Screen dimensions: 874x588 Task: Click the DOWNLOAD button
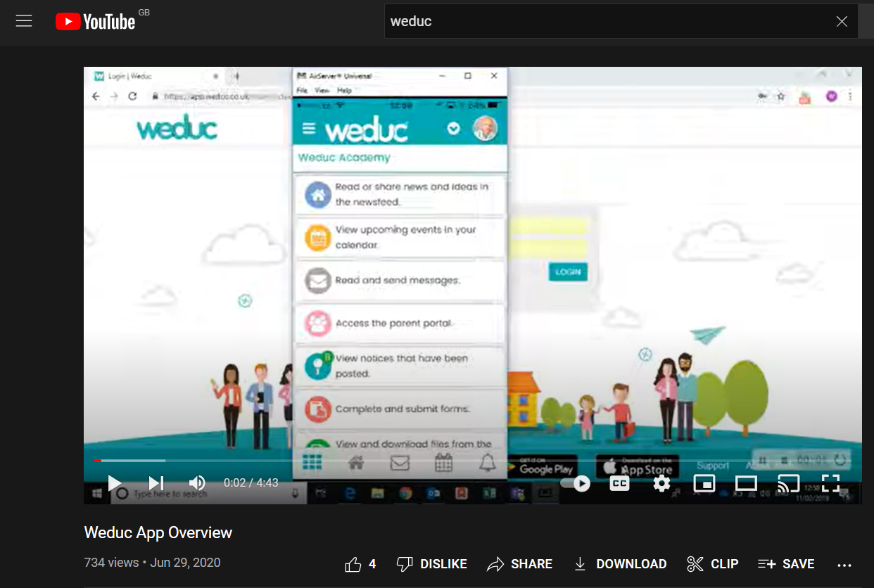tap(620, 564)
